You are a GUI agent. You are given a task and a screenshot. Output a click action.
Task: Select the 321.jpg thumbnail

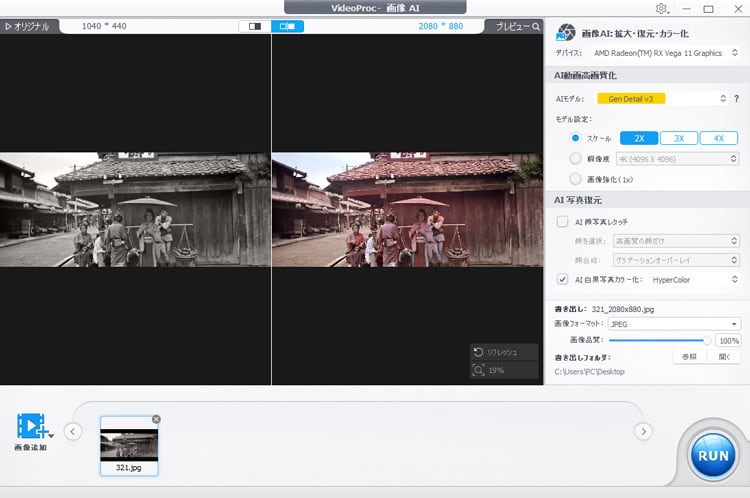click(x=129, y=445)
